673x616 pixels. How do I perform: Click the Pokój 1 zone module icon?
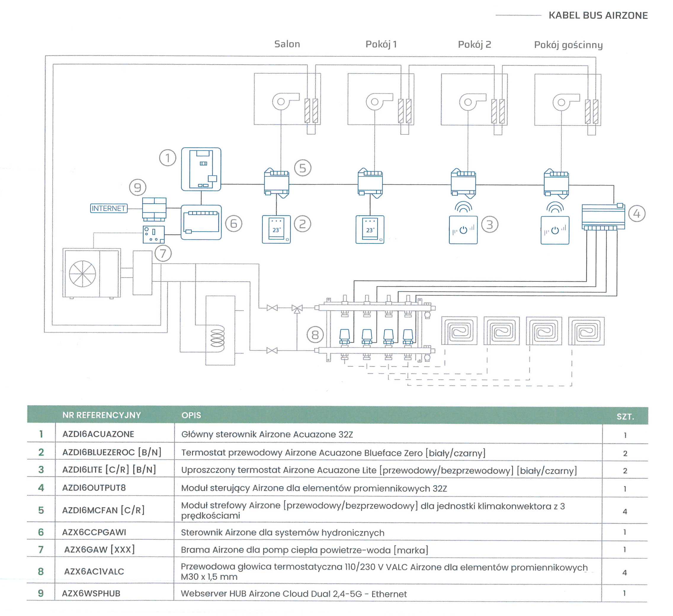[x=370, y=183]
